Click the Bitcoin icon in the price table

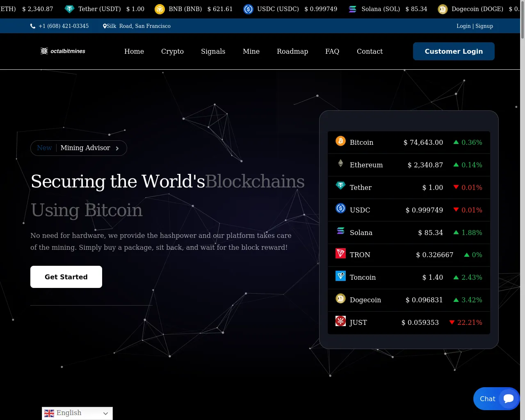340,141
